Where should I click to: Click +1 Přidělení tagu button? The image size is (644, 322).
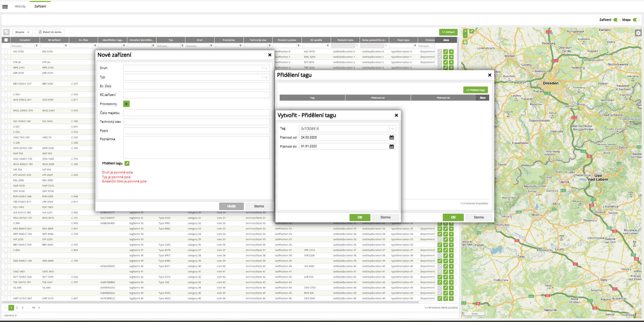(475, 90)
